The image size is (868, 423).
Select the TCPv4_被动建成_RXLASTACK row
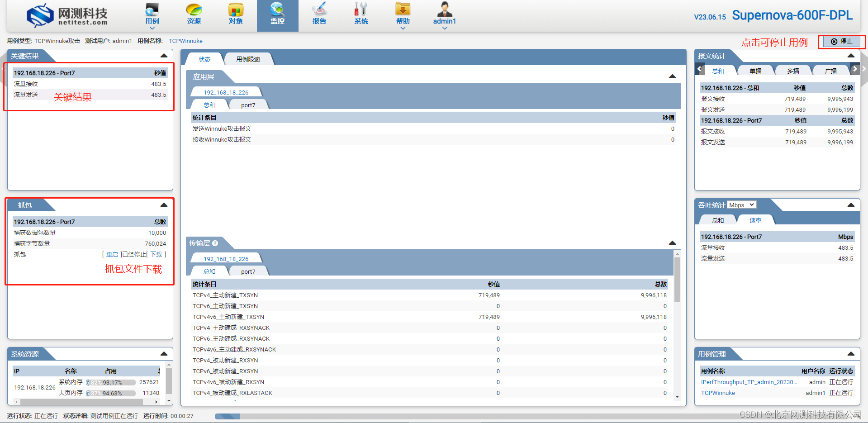pyautogui.click(x=430, y=393)
